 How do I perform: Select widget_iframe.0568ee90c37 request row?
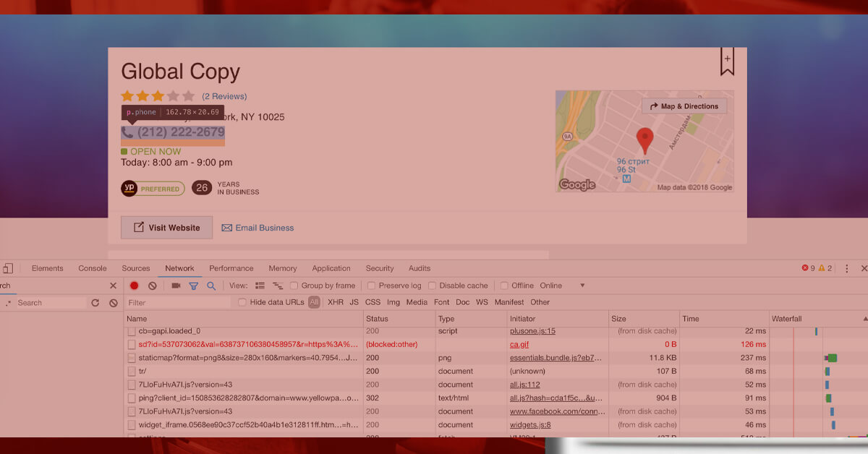[x=495, y=425]
